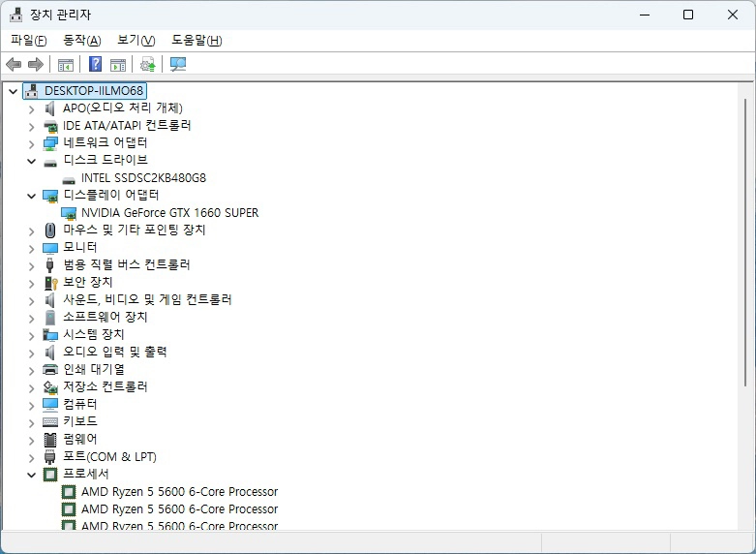Viewport: 756px width, 554px height.
Task: Click the 펌웨어 chip icon
Action: [x=50, y=440]
